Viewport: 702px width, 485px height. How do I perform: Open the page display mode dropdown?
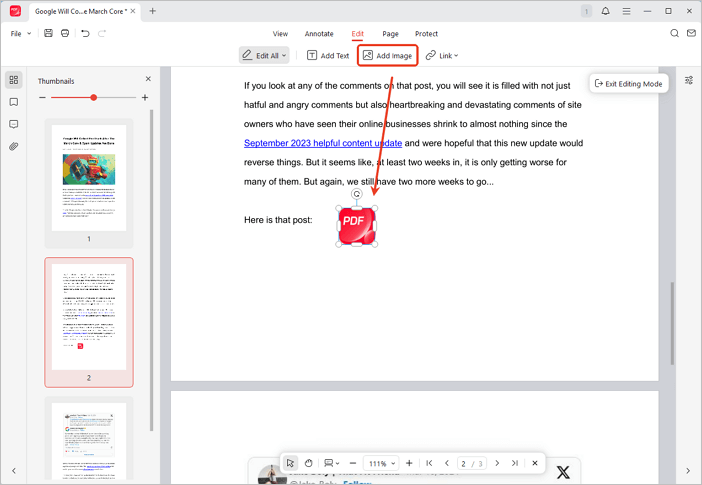(x=332, y=463)
